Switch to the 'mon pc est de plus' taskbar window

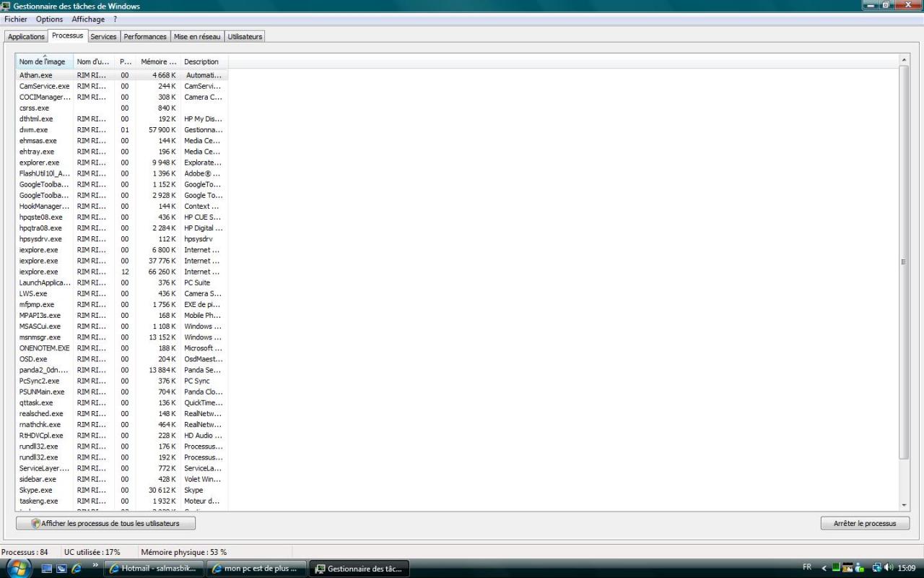[257, 569]
